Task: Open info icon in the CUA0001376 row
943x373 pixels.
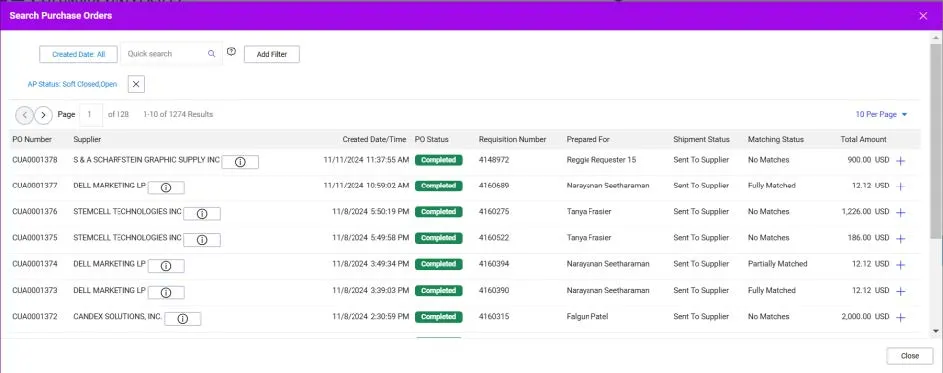Action: 202,214
